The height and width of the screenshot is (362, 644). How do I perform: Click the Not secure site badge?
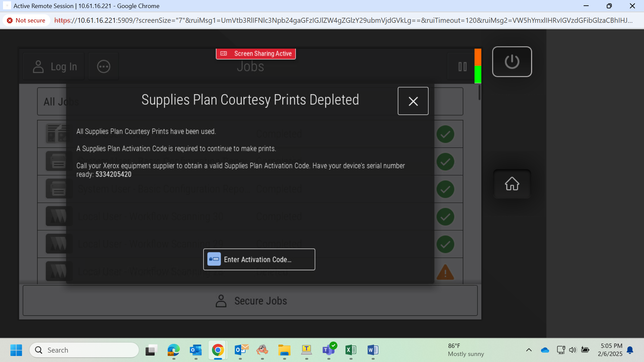click(x=26, y=20)
